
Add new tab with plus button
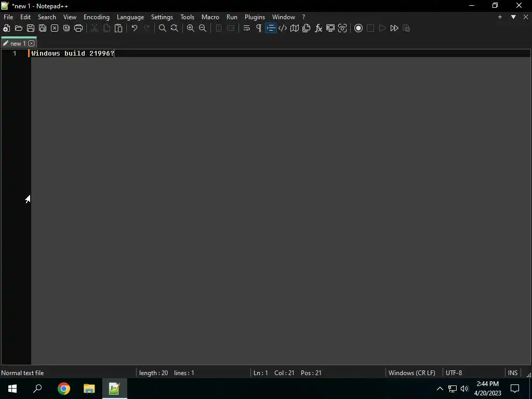pyautogui.click(x=500, y=17)
